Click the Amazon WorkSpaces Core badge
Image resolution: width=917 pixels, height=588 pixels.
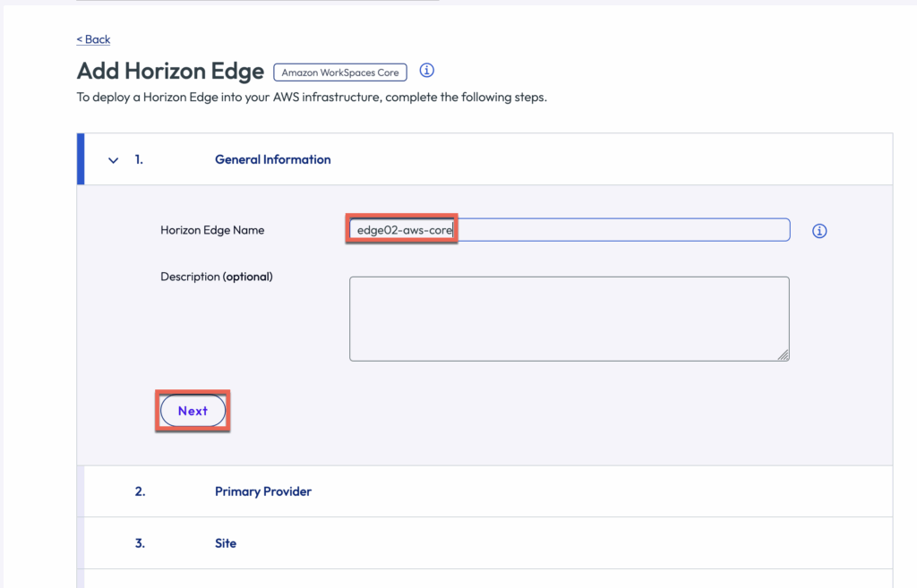(x=340, y=72)
